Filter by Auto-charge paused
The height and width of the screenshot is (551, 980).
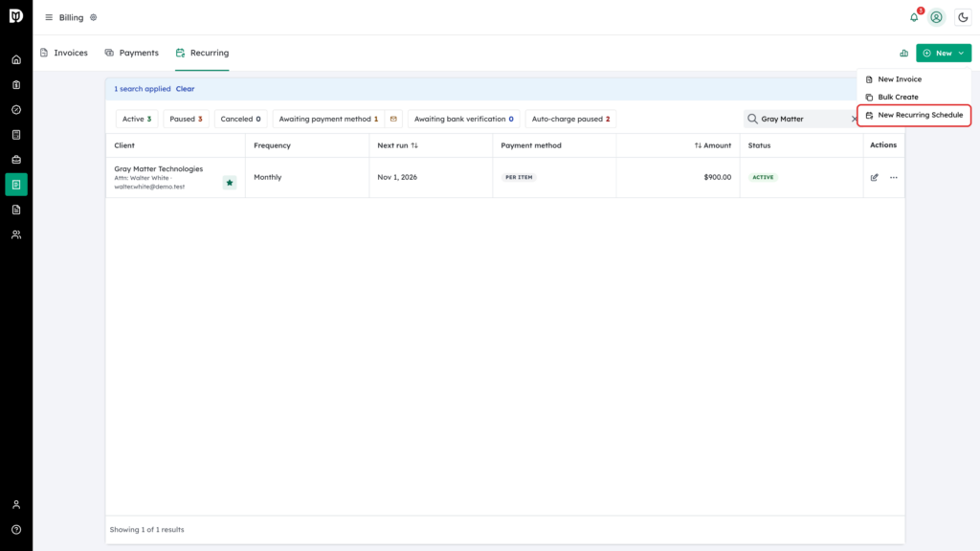(x=570, y=119)
